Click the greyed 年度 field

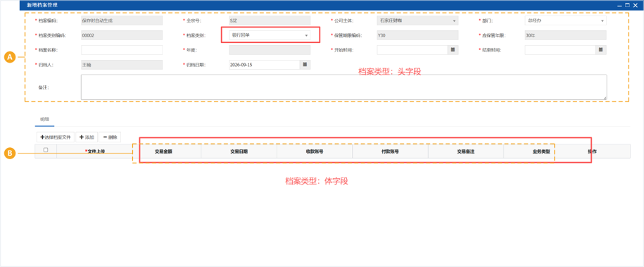pos(270,50)
